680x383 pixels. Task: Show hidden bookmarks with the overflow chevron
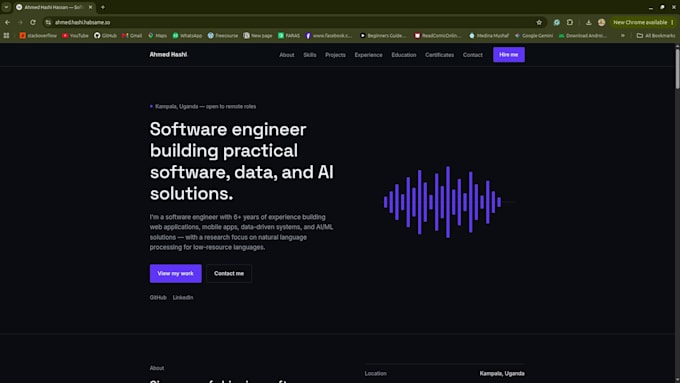tap(623, 36)
